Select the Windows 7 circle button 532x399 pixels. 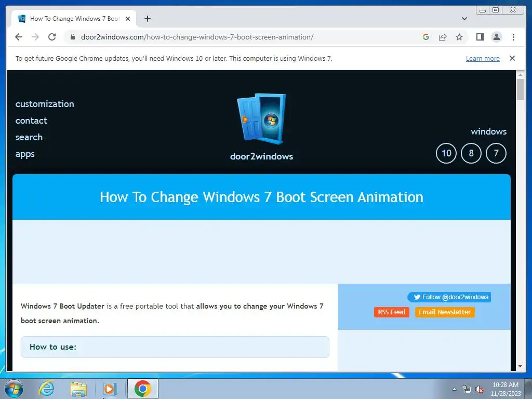click(x=496, y=153)
